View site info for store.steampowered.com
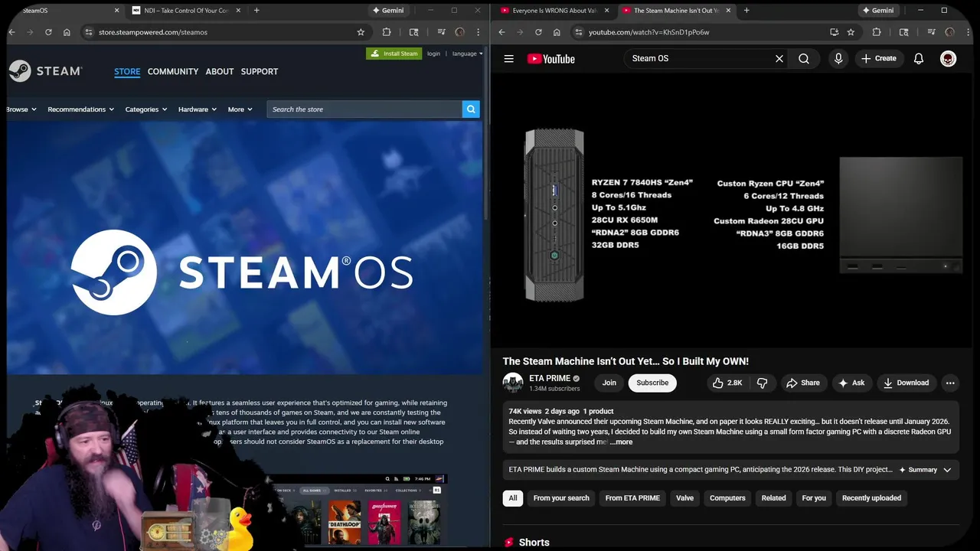980x551 pixels. pyautogui.click(x=89, y=32)
